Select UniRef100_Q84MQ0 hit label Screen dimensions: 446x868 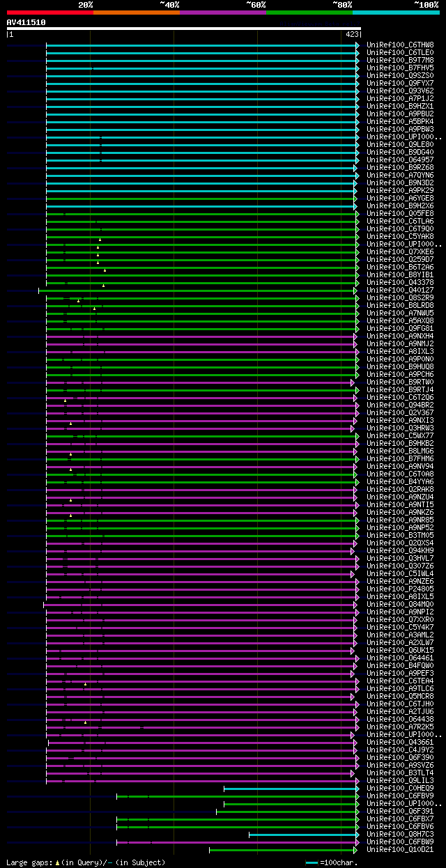pos(400,604)
